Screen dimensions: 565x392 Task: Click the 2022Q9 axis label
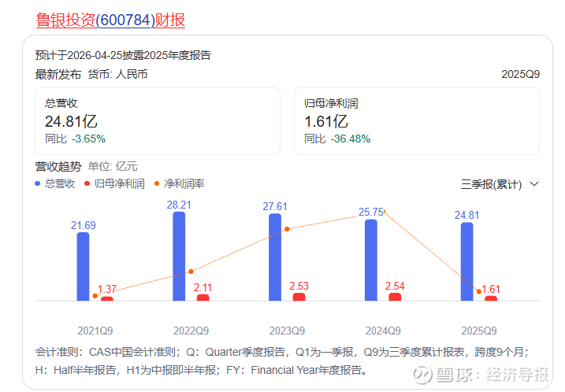[191, 331]
